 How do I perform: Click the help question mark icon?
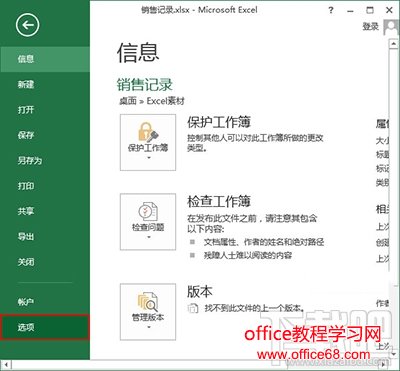[331, 10]
